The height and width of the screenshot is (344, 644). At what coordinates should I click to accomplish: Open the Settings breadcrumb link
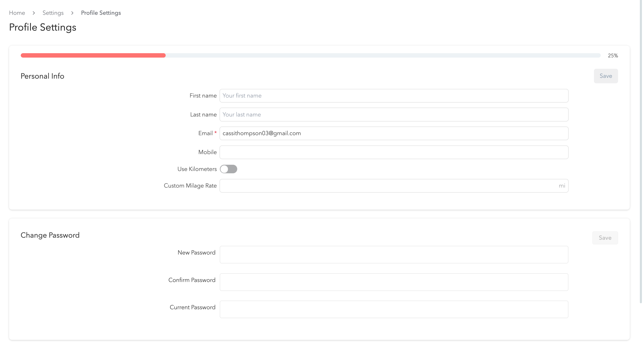(x=53, y=13)
